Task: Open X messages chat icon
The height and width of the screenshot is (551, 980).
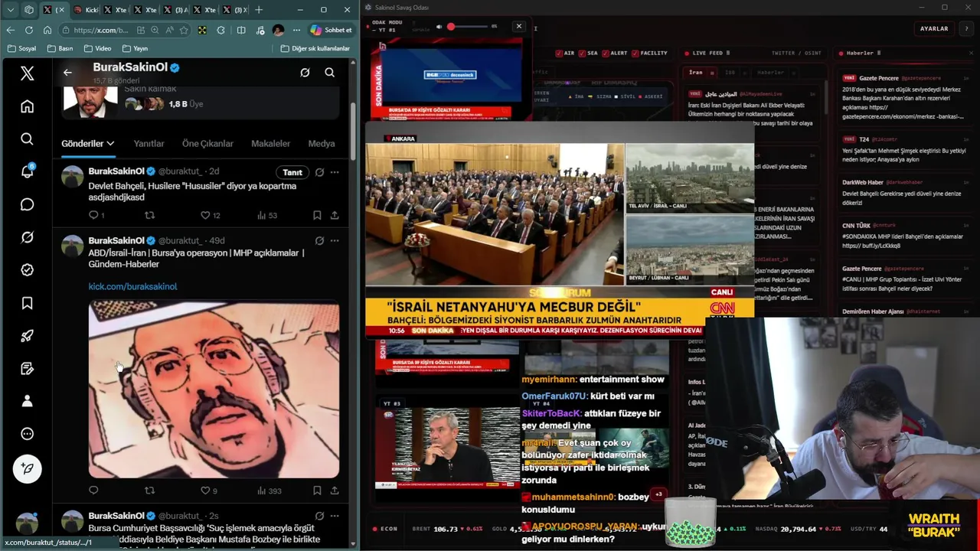Action: pos(27,204)
